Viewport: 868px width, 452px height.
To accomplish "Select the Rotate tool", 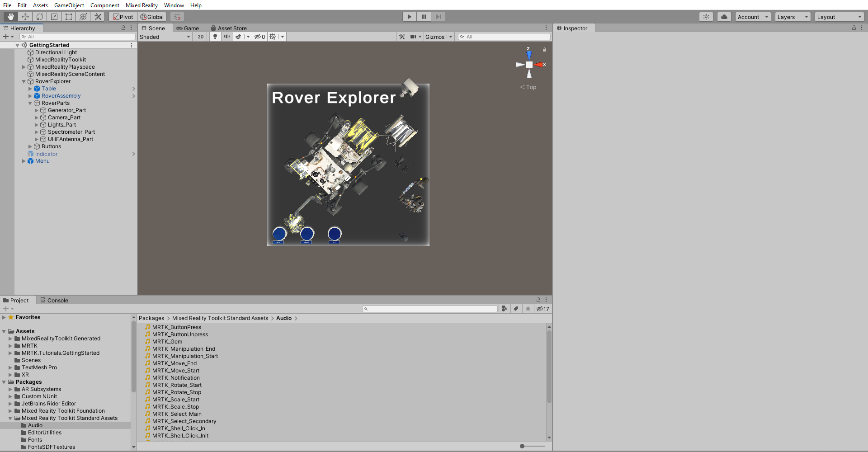I will pyautogui.click(x=40, y=17).
